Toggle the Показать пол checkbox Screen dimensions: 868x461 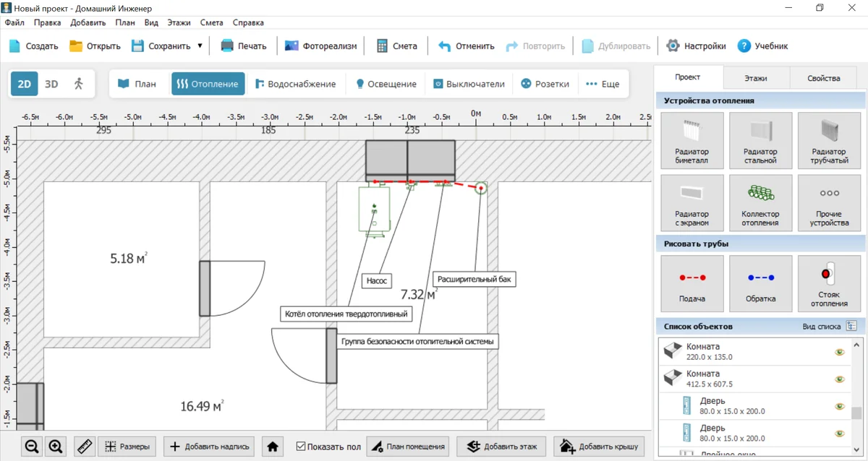pyautogui.click(x=301, y=447)
